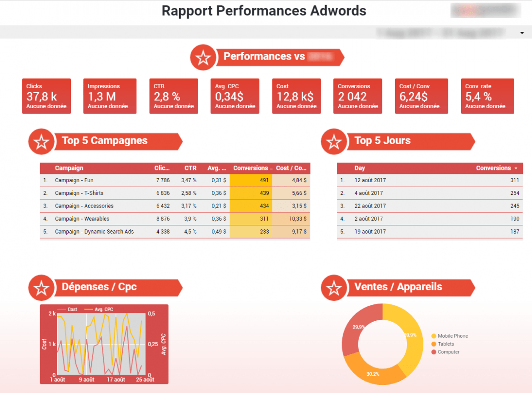Click the Dépenses / Cpc banner title
The width and height of the screenshot is (532, 393).
[99, 287]
